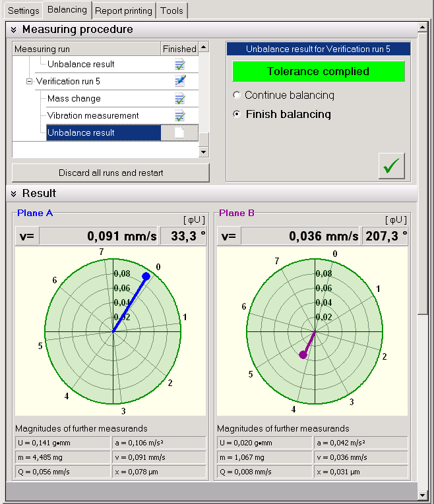Click finished icon for Mass change row
Viewport: 434px width, 504px height.
point(179,99)
